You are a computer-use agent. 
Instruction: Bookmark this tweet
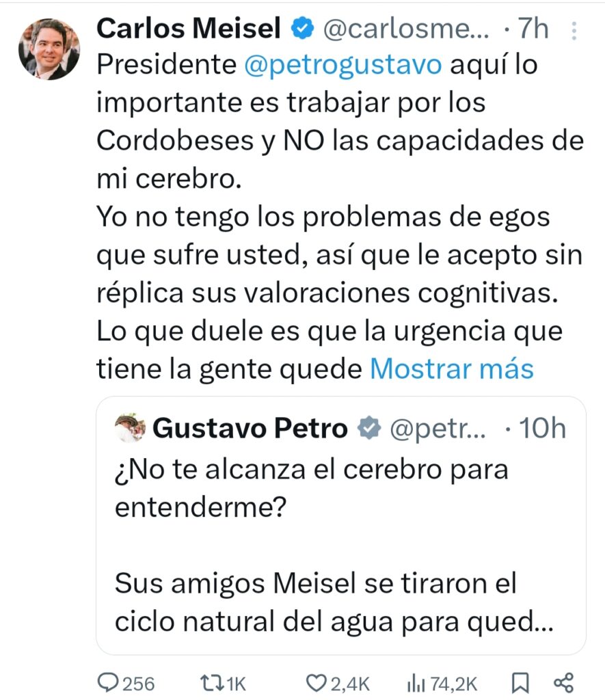(520, 683)
